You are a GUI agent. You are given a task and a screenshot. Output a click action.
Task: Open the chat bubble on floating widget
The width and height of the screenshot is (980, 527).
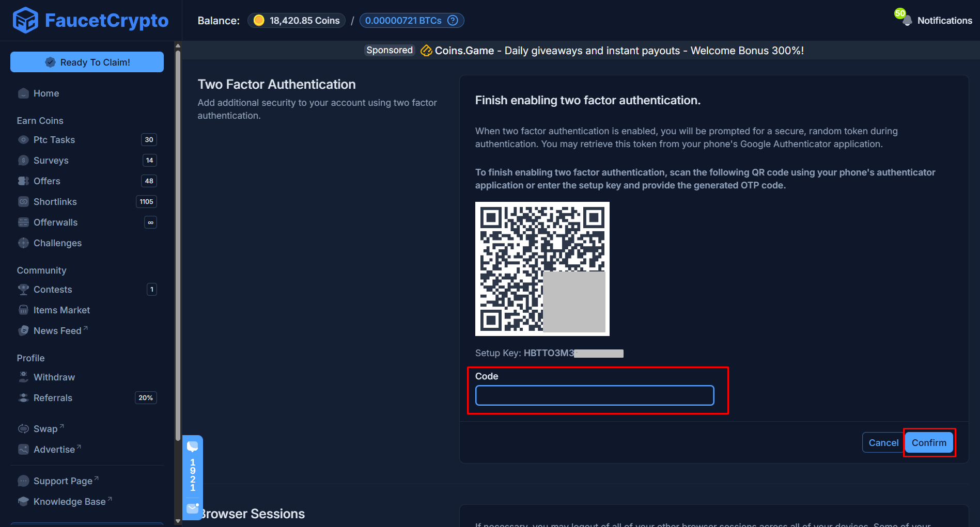193,446
